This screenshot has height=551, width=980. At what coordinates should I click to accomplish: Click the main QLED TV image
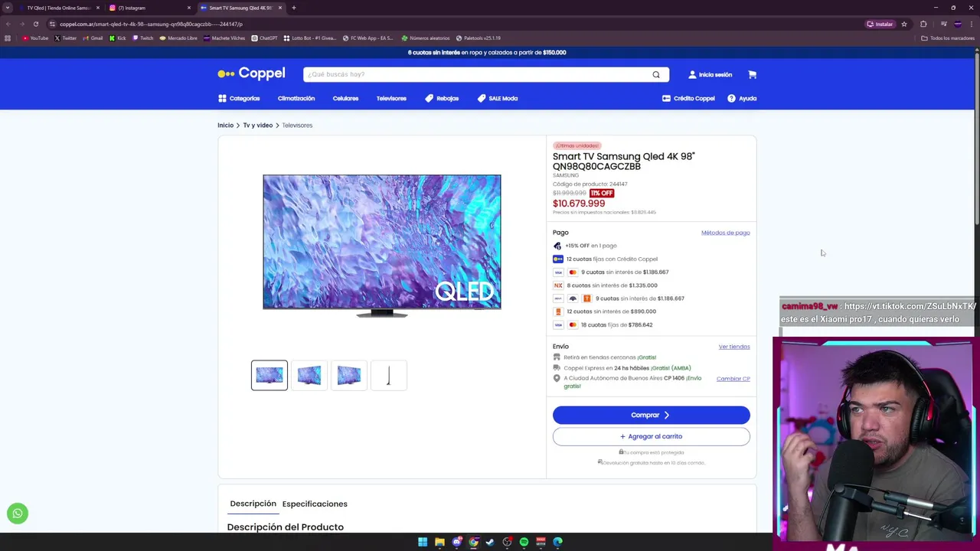click(382, 245)
